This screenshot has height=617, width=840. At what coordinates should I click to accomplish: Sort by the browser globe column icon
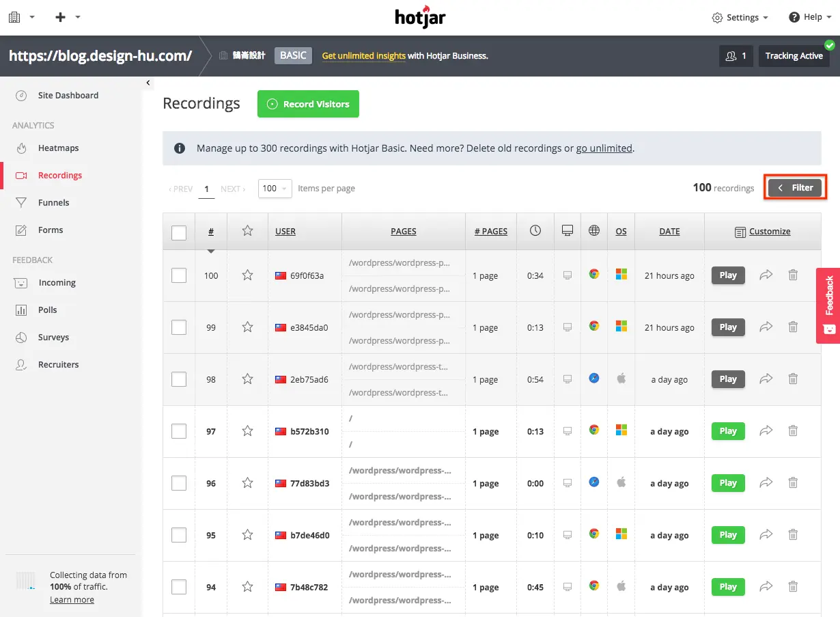point(594,231)
